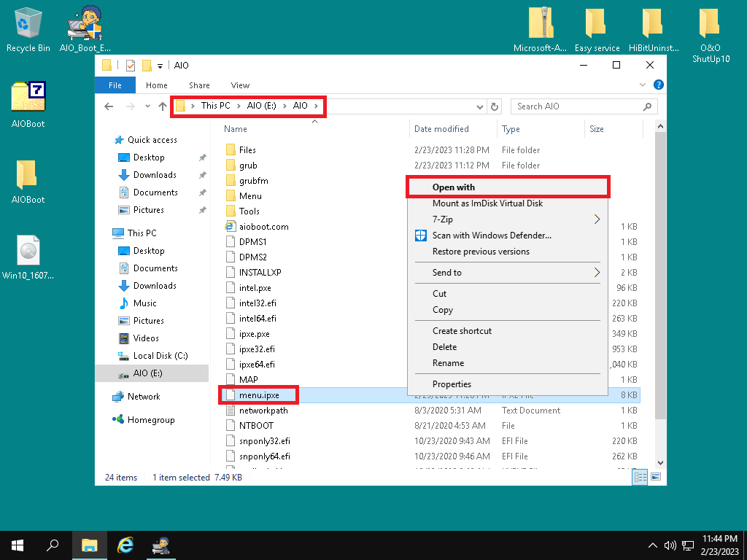
Task: Open the View ribbon tab
Action: click(x=240, y=85)
